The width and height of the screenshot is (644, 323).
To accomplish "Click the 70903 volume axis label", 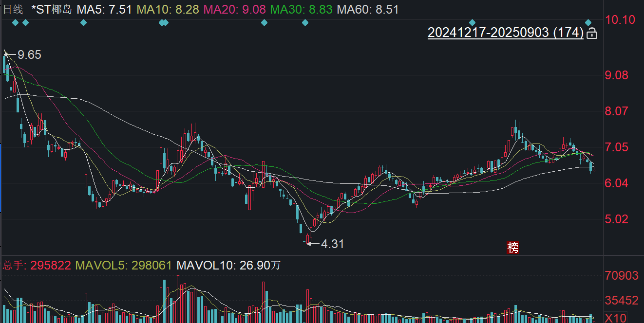I will [622, 276].
